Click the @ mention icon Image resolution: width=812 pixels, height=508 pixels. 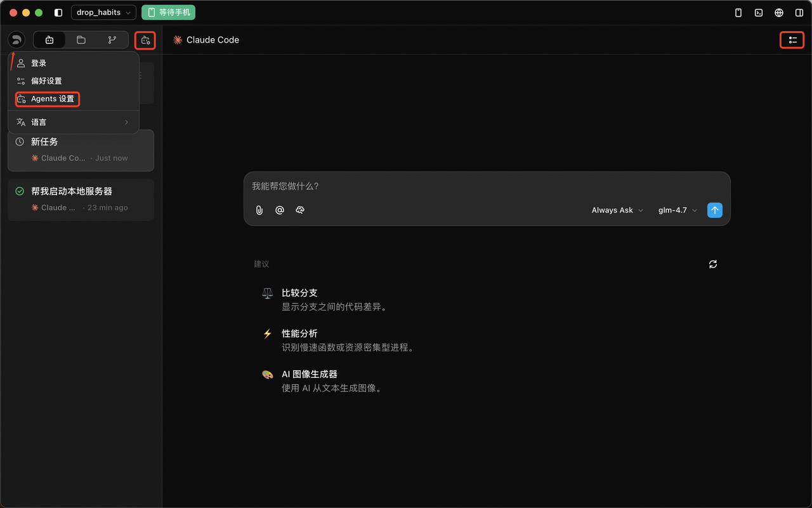coord(280,210)
